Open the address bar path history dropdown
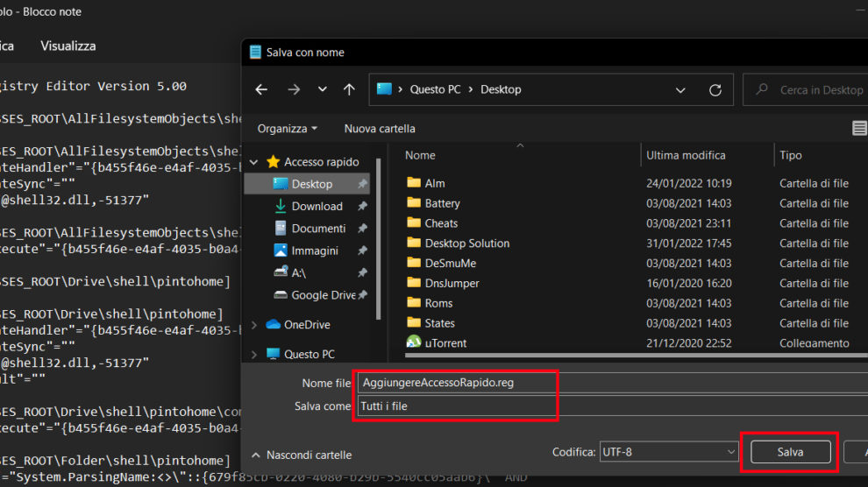Image resolution: width=868 pixels, height=487 pixels. pos(680,89)
